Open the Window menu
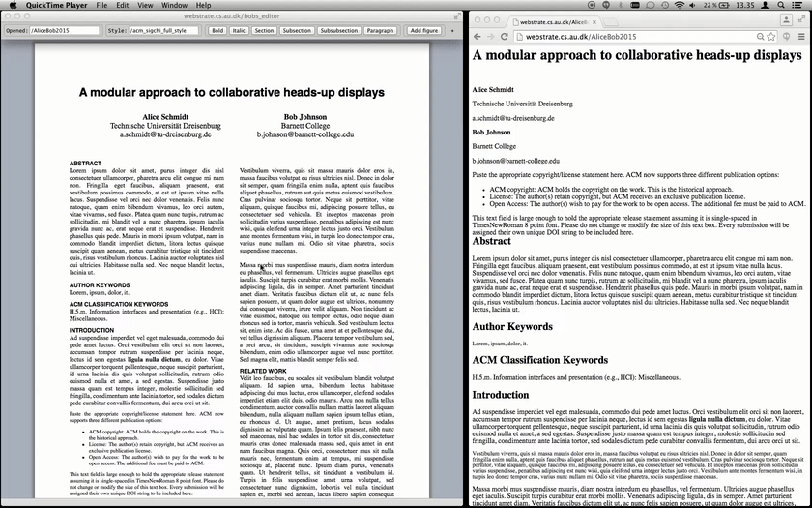 [x=175, y=5]
